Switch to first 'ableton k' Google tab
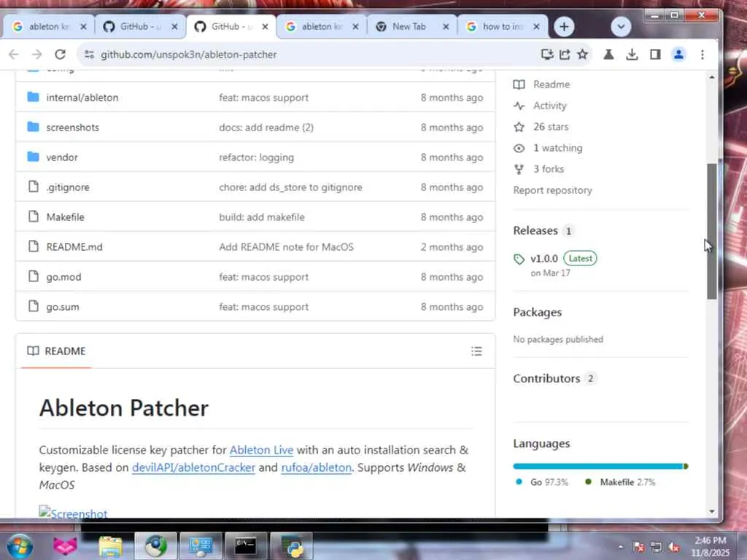 click(49, 27)
